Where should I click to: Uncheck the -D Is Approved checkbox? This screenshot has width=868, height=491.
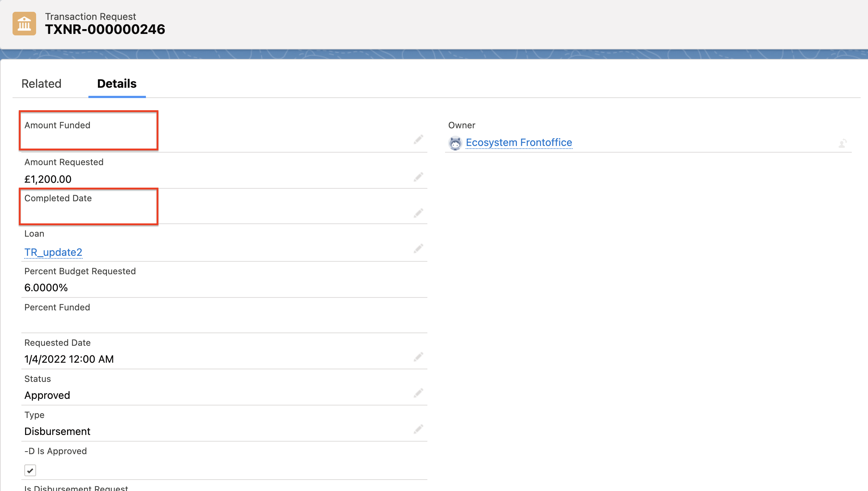point(30,470)
